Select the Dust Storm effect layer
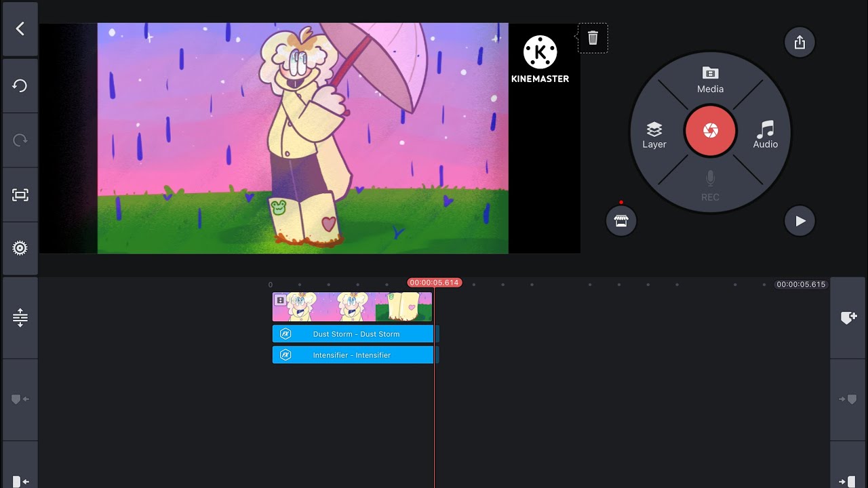 click(x=353, y=334)
